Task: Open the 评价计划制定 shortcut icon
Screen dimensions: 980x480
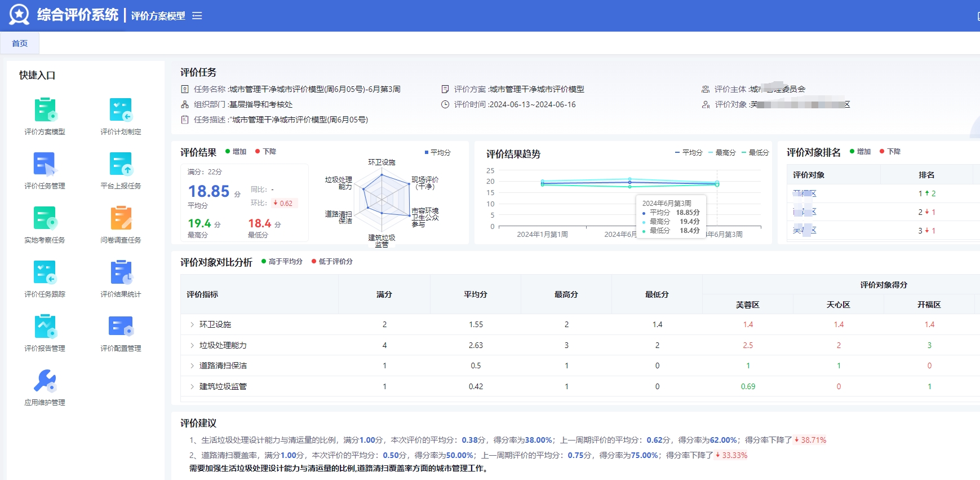Action: pyautogui.click(x=121, y=110)
